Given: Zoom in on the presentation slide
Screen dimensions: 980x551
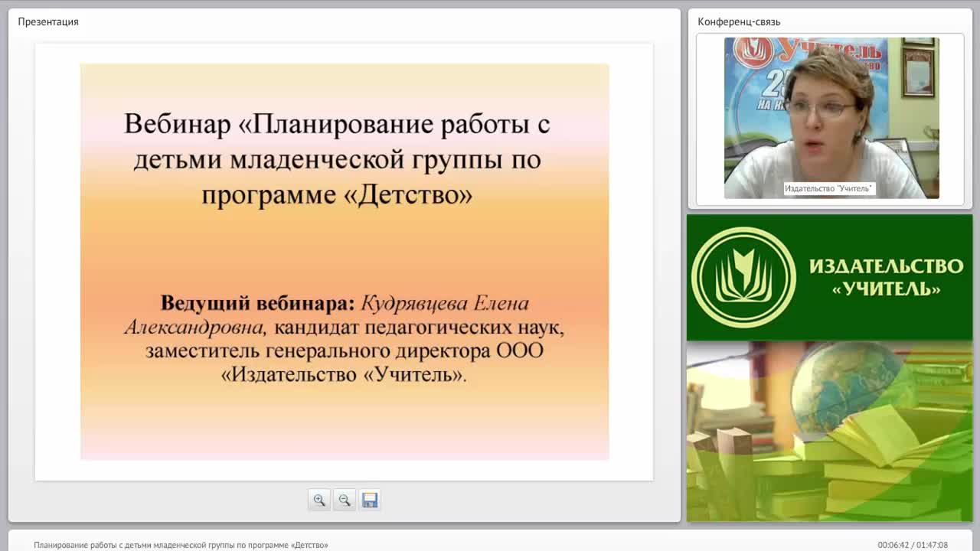Looking at the screenshot, I should 319,500.
